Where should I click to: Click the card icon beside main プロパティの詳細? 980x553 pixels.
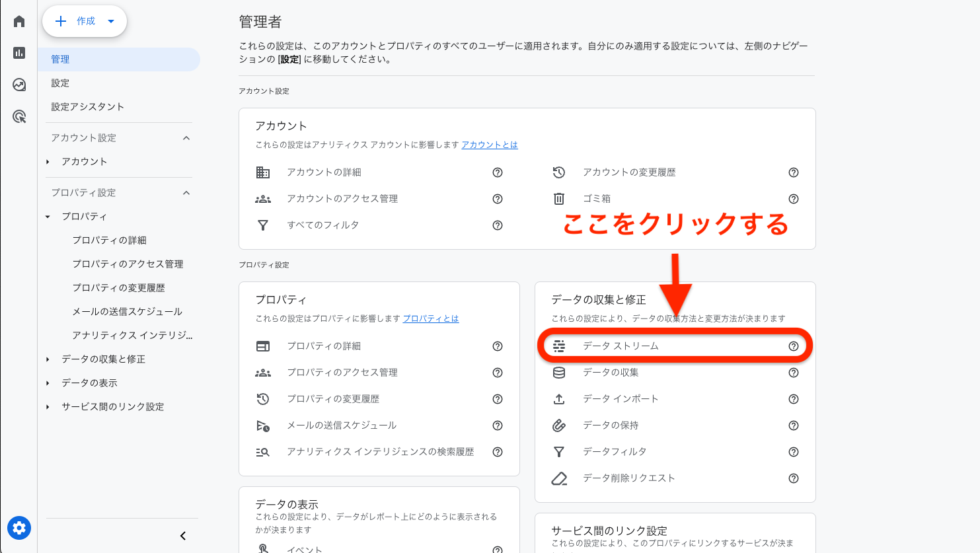263,346
